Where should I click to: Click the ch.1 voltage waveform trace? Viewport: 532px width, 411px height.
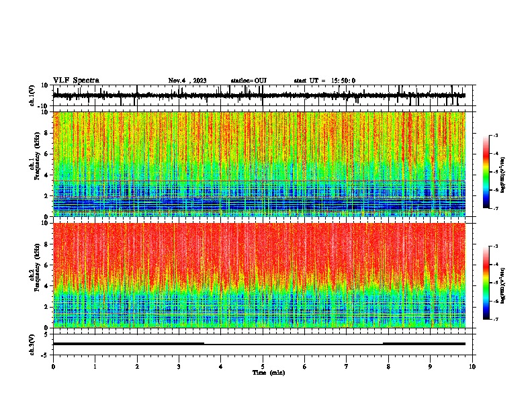point(259,95)
